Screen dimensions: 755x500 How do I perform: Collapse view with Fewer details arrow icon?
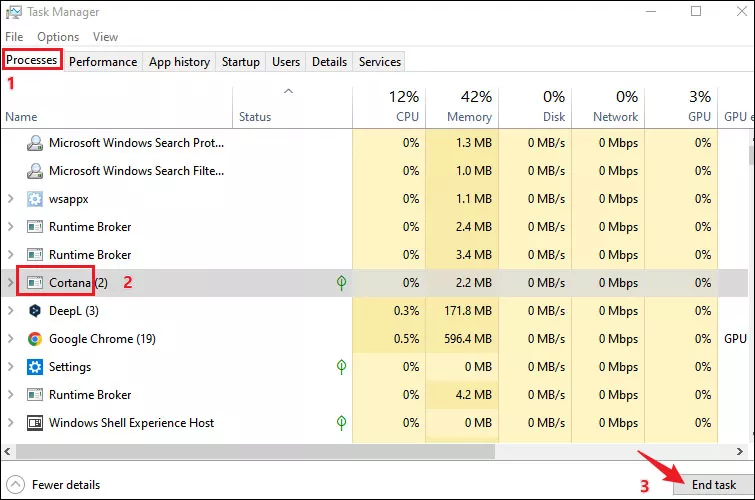pyautogui.click(x=15, y=485)
